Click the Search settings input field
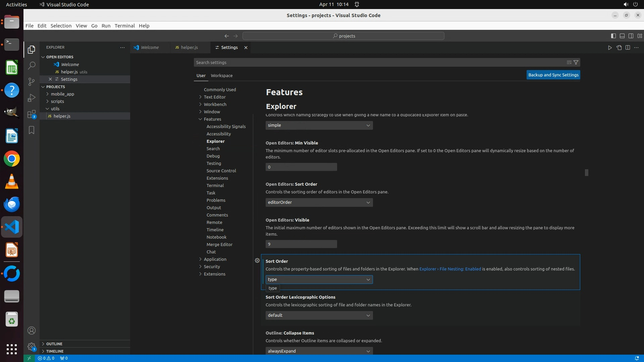 379,62
